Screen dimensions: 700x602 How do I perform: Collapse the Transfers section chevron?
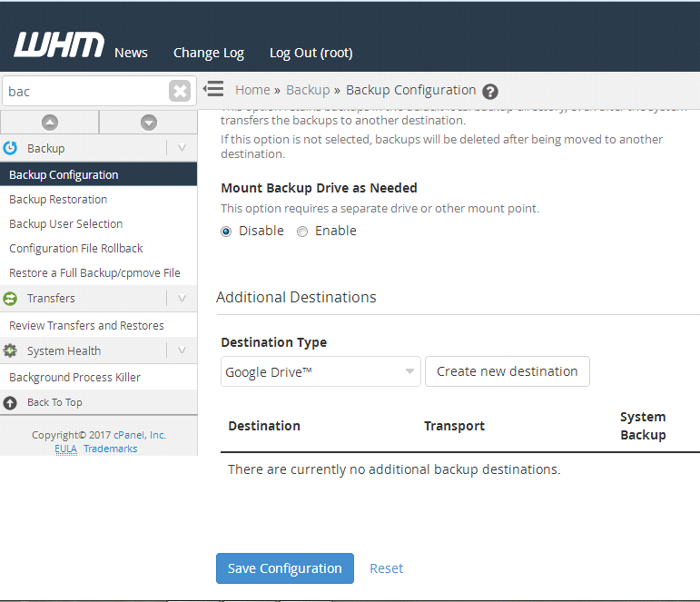[182, 298]
